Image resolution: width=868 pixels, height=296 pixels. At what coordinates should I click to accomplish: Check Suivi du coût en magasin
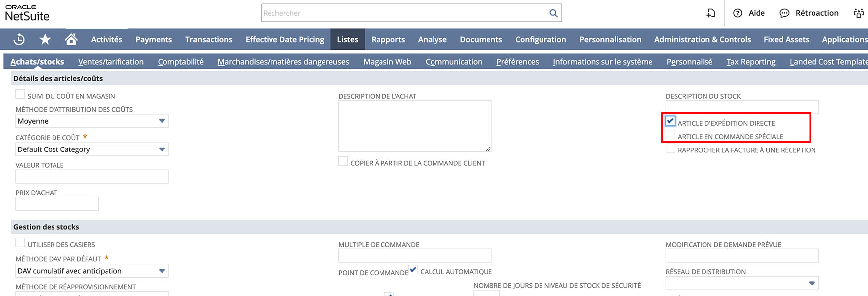point(20,94)
